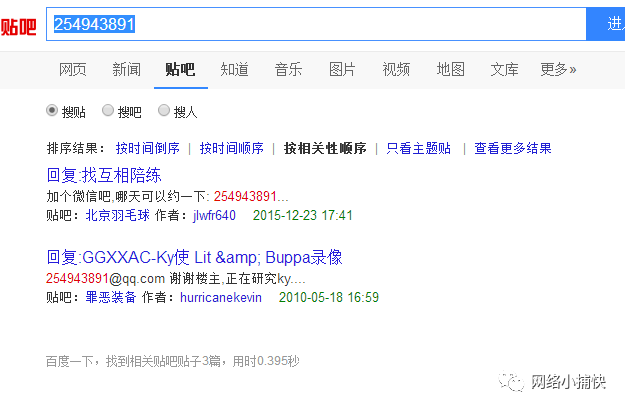Open the 图片 tab

tap(342, 69)
